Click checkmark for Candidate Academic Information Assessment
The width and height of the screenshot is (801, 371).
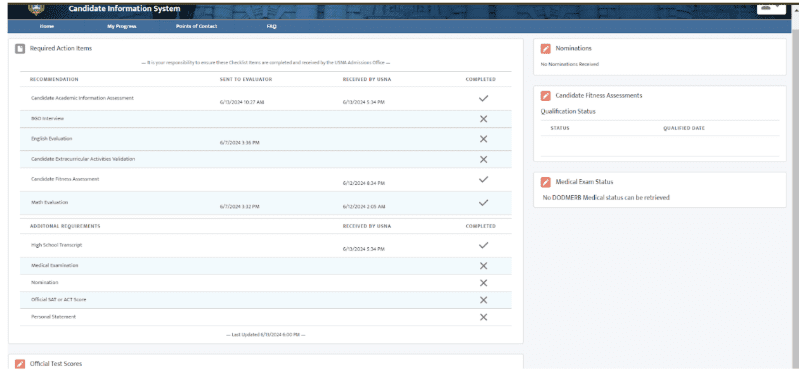click(483, 99)
